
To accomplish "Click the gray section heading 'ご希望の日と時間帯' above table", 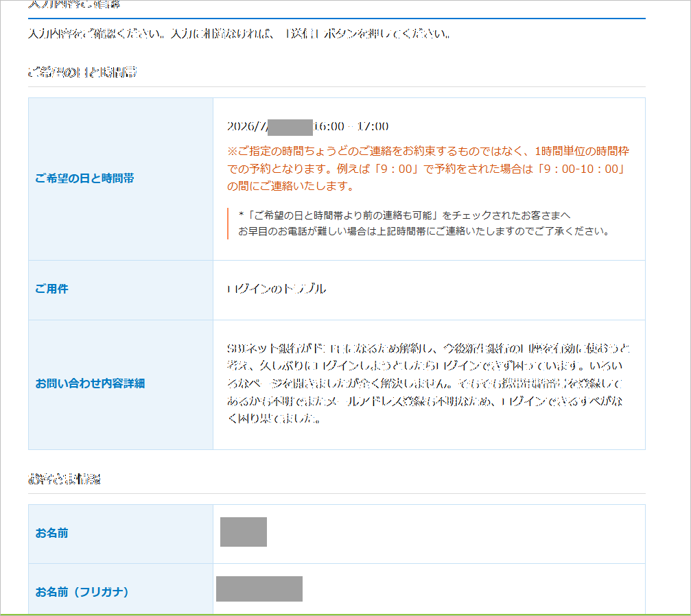I will point(82,72).
